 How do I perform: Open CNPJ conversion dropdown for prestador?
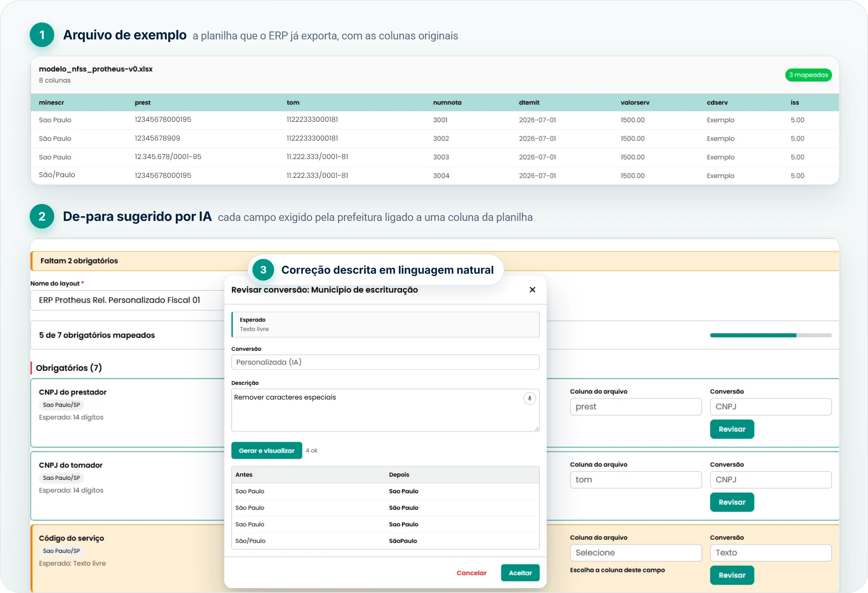(x=770, y=407)
